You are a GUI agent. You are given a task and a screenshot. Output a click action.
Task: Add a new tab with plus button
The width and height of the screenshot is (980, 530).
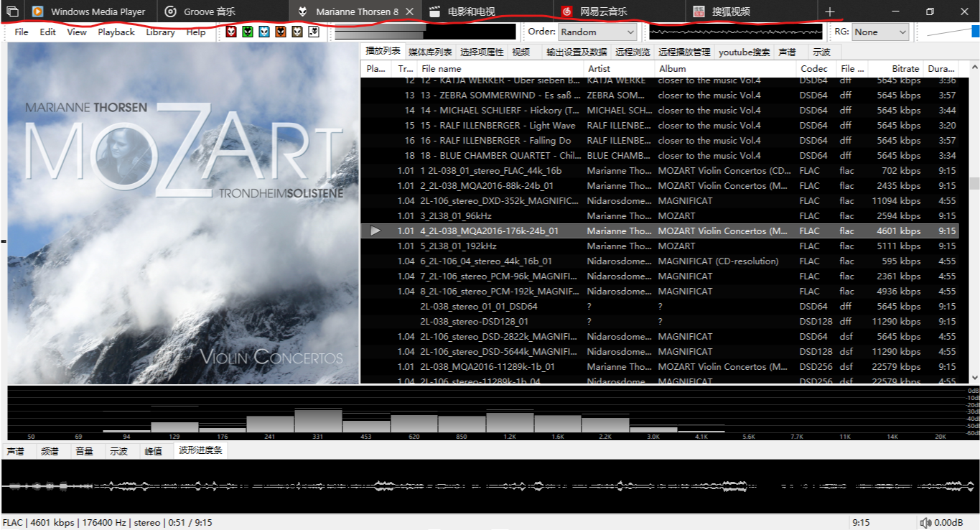(829, 11)
